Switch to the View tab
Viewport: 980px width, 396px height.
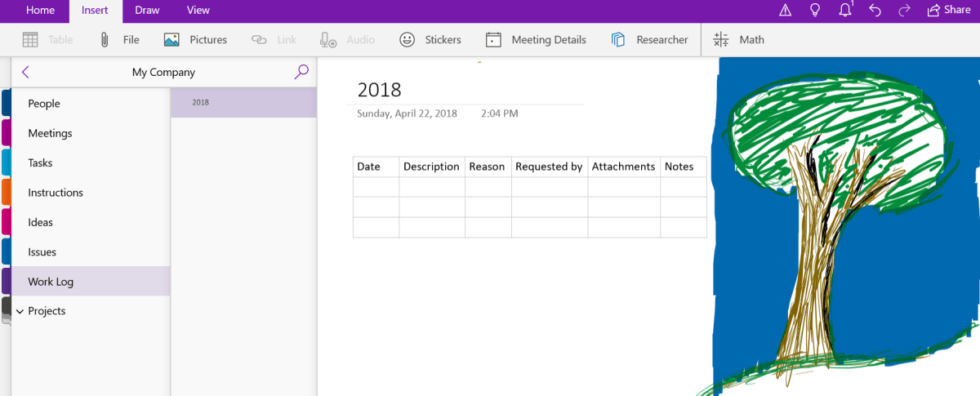pyautogui.click(x=198, y=10)
